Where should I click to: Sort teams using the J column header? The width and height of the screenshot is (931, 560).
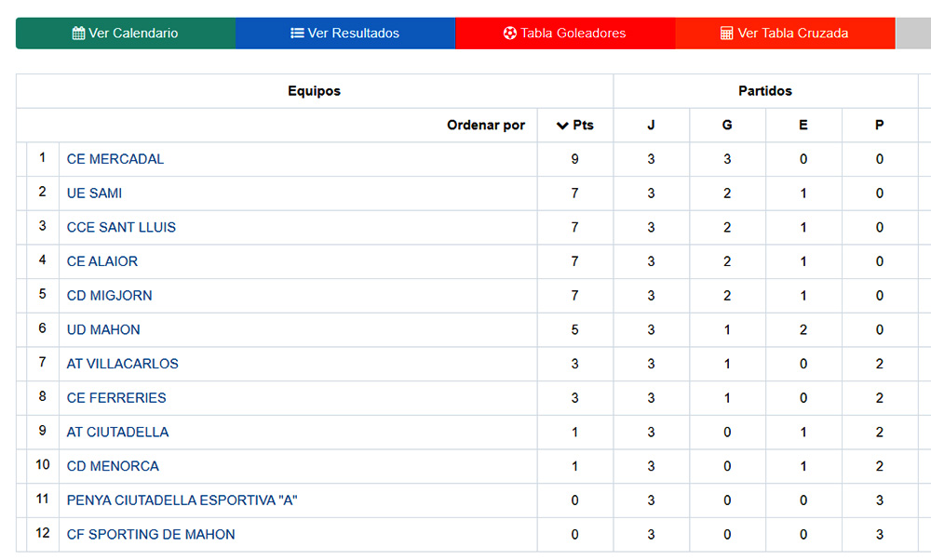point(651,125)
